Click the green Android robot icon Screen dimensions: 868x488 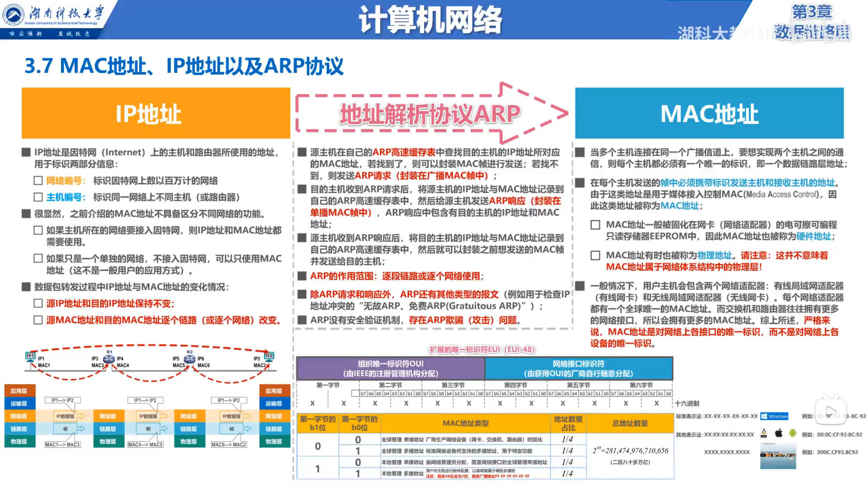tap(792, 433)
